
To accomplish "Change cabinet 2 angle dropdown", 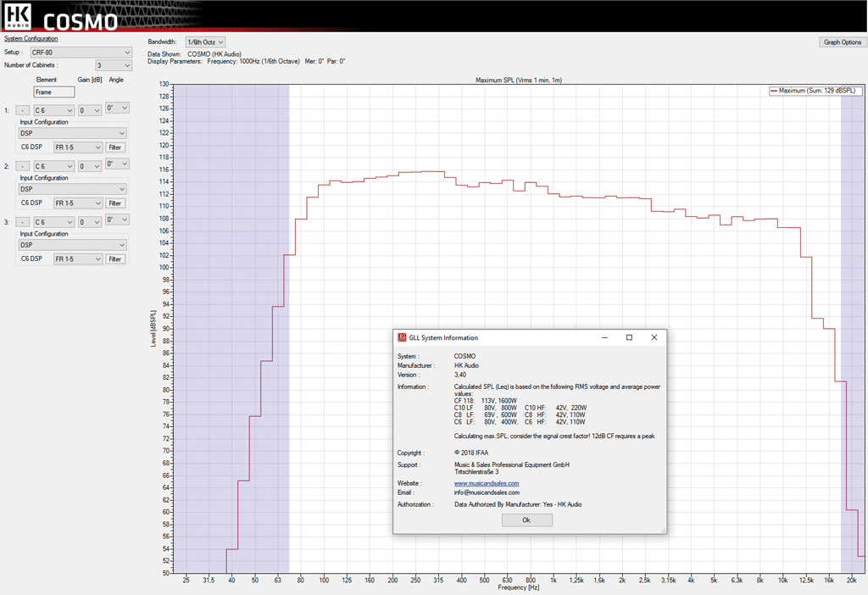I will point(118,164).
